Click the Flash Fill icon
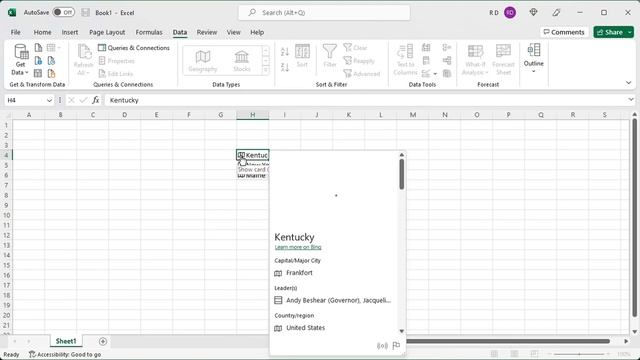The width and height of the screenshot is (640, 360). point(426,48)
